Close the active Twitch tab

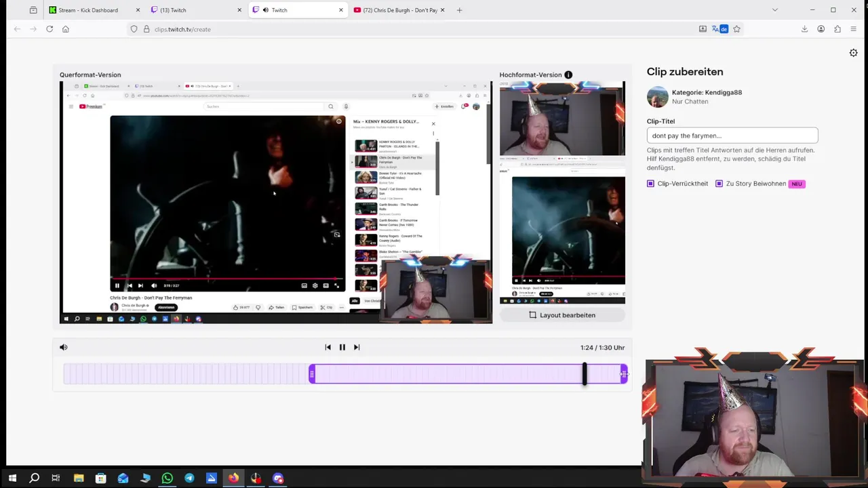click(x=340, y=10)
